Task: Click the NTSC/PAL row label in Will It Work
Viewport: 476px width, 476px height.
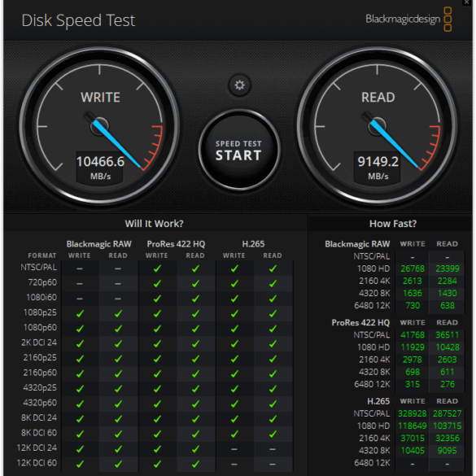Action: (38, 267)
